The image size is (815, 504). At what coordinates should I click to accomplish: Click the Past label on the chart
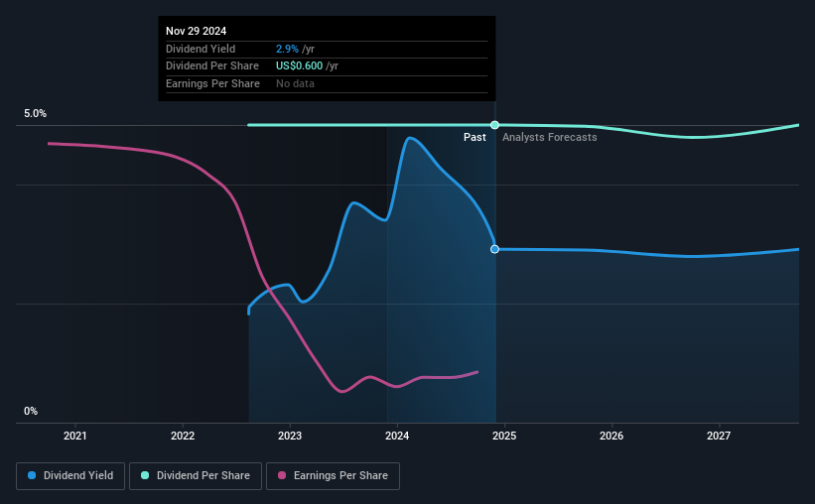(475, 137)
